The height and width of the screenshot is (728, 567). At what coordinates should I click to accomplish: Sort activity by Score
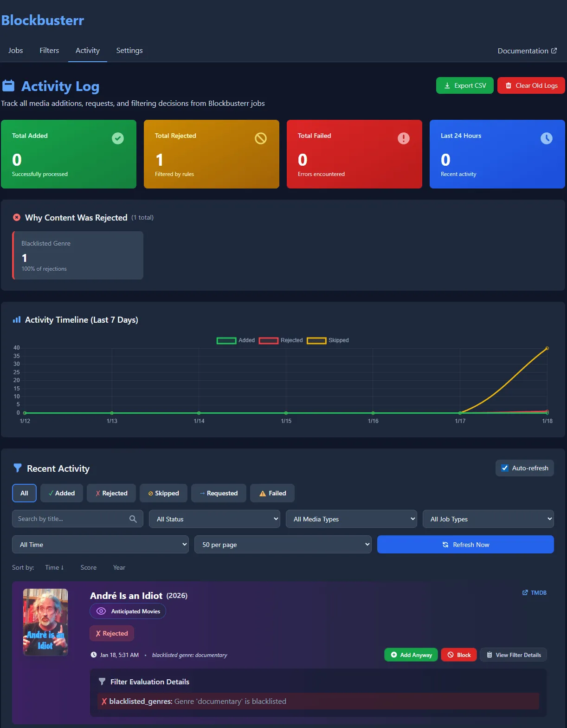pyautogui.click(x=89, y=567)
